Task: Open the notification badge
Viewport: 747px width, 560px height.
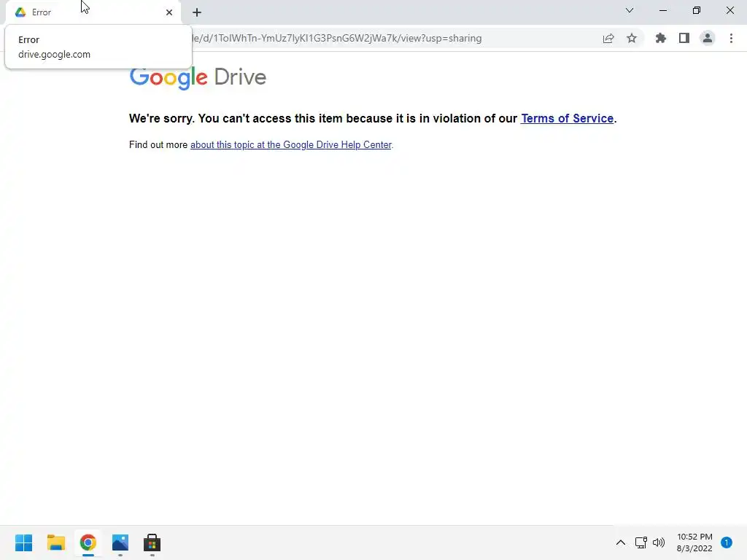Action: (x=727, y=542)
